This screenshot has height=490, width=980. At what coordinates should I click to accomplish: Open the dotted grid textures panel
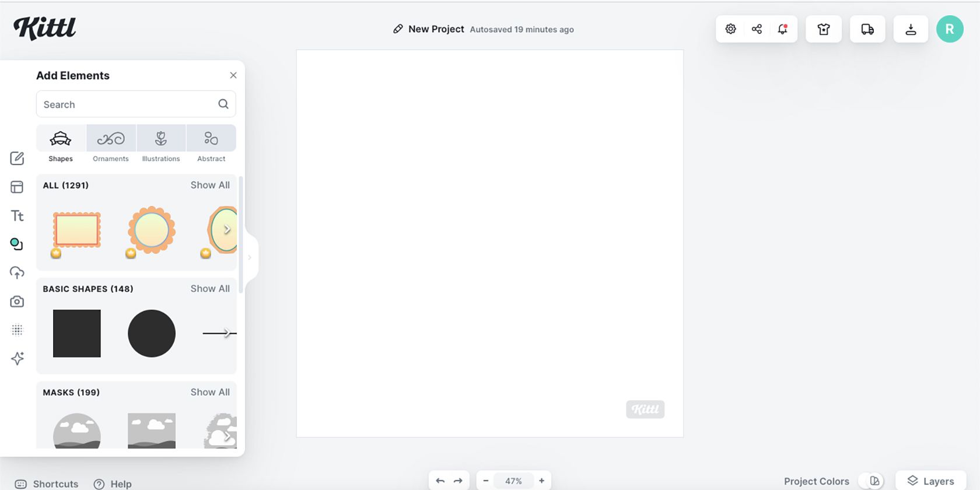(17, 330)
